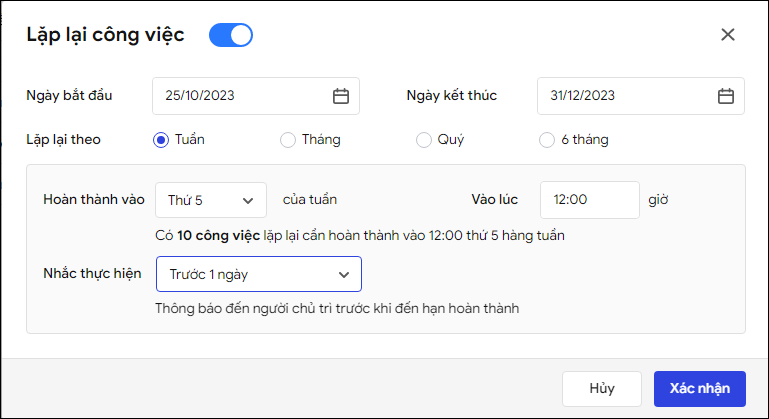This screenshot has height=419, width=769.
Task: Click the Hủy button
Action: (602, 389)
